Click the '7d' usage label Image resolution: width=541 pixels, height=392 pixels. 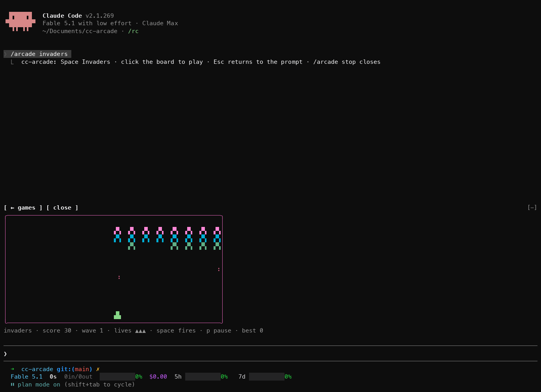[x=242, y=377]
